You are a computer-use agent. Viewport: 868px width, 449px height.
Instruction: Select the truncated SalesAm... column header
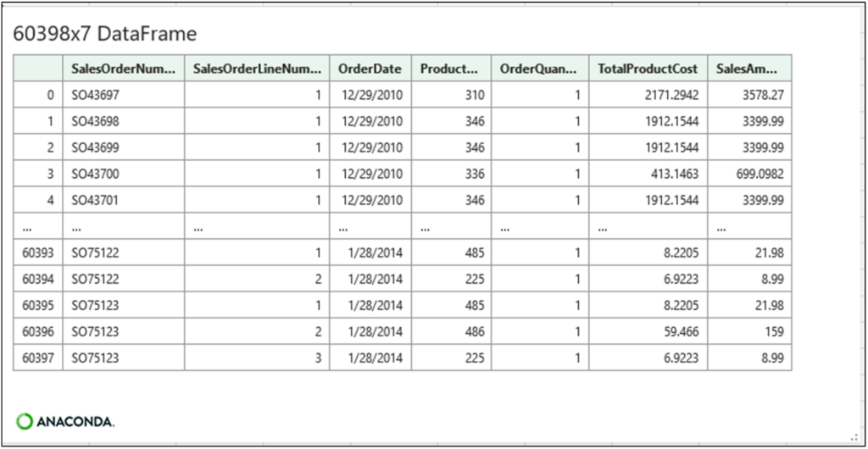click(x=749, y=69)
